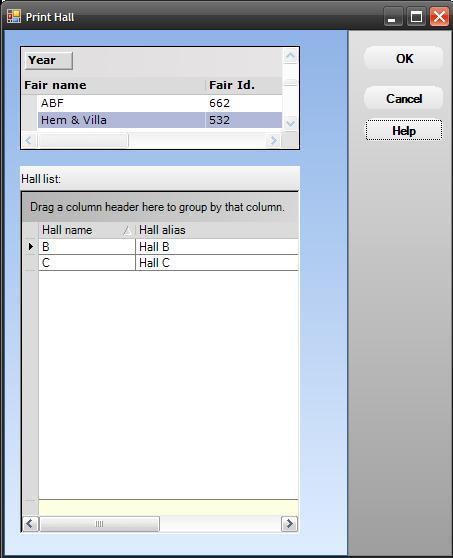This screenshot has height=558, width=453.
Task: Click the Cancel button
Action: click(x=404, y=98)
